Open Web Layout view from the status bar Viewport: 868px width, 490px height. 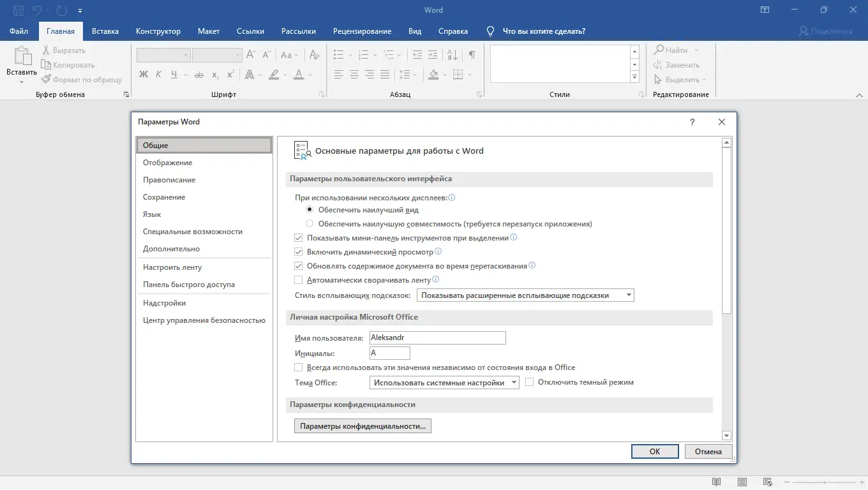coord(769,482)
